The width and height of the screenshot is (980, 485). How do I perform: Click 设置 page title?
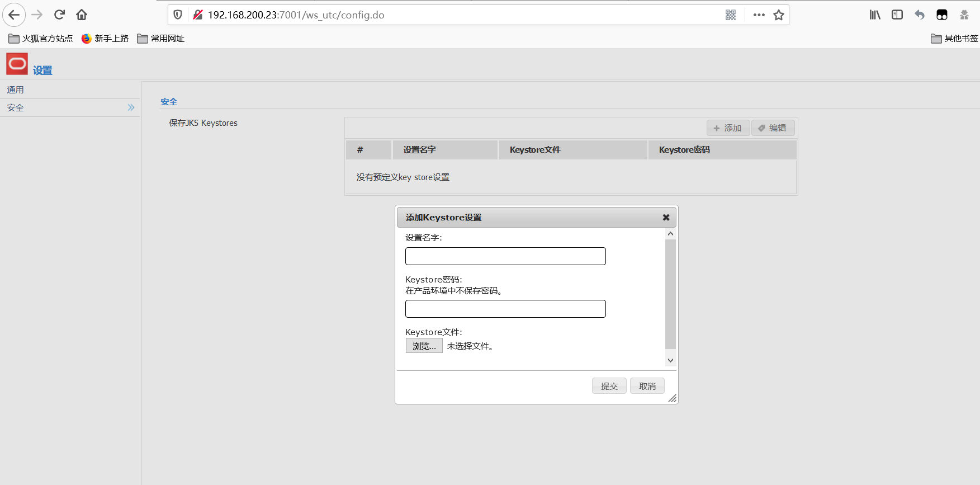pos(42,70)
